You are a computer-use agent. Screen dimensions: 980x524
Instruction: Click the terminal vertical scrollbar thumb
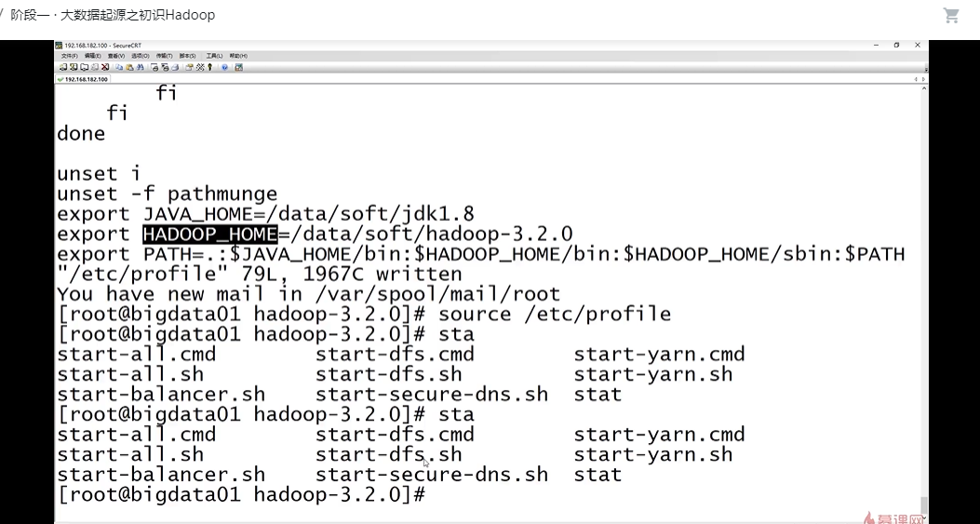click(924, 504)
